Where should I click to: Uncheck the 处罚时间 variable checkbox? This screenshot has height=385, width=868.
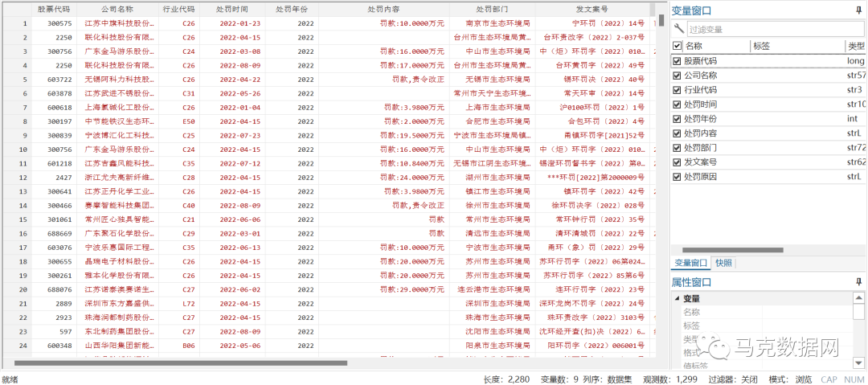tap(677, 104)
